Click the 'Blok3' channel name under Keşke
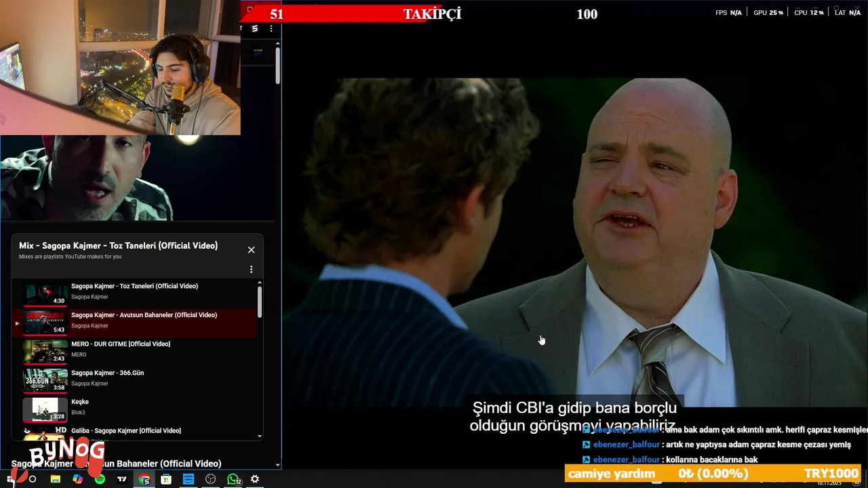Viewport: 868px width, 488px height. tap(79, 412)
